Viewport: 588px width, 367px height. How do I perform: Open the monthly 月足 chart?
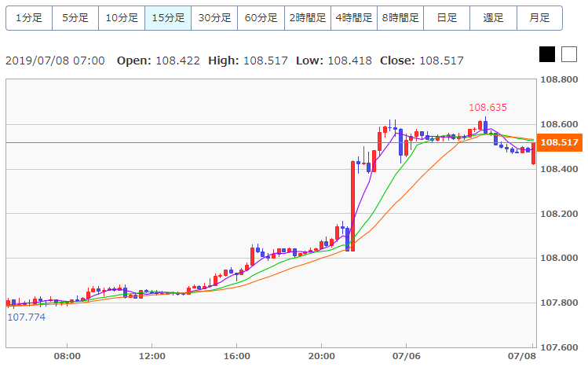point(539,17)
